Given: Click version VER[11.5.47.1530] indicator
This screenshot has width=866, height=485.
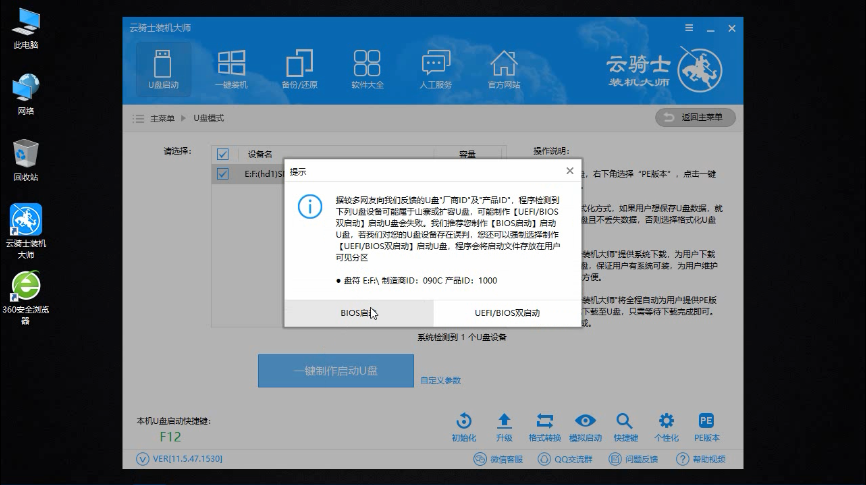Looking at the screenshot, I should coord(179,458).
